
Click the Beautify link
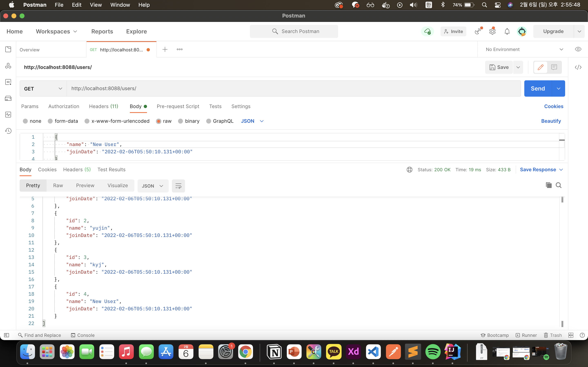(x=551, y=121)
